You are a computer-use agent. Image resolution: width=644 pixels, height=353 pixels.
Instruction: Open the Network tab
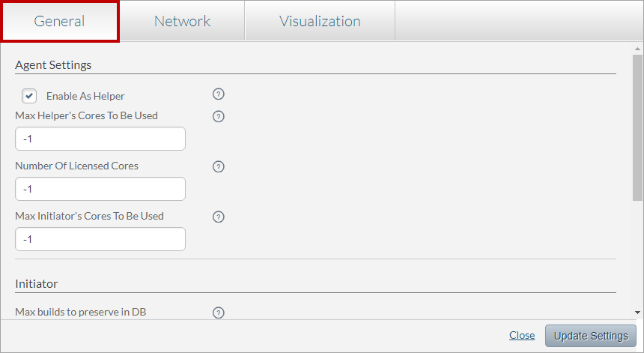coord(182,22)
